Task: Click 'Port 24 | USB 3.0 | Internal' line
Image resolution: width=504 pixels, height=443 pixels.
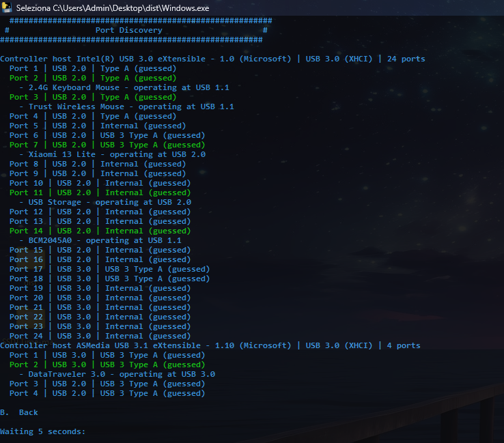Action: 100,336
